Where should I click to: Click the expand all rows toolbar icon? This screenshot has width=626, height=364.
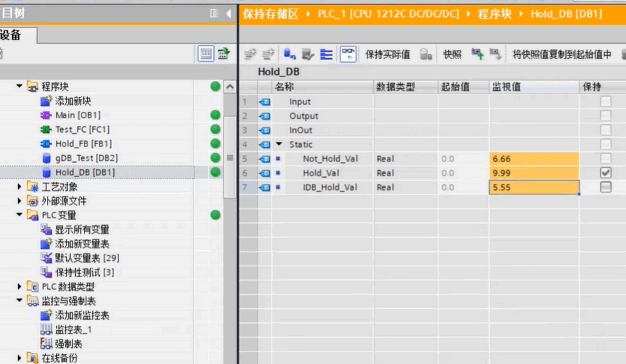click(326, 54)
